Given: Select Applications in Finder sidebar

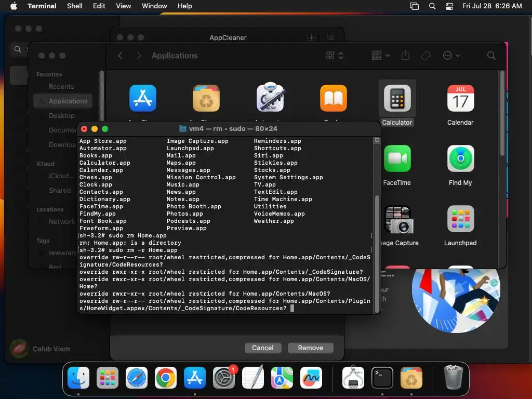Looking at the screenshot, I should (63, 101).
